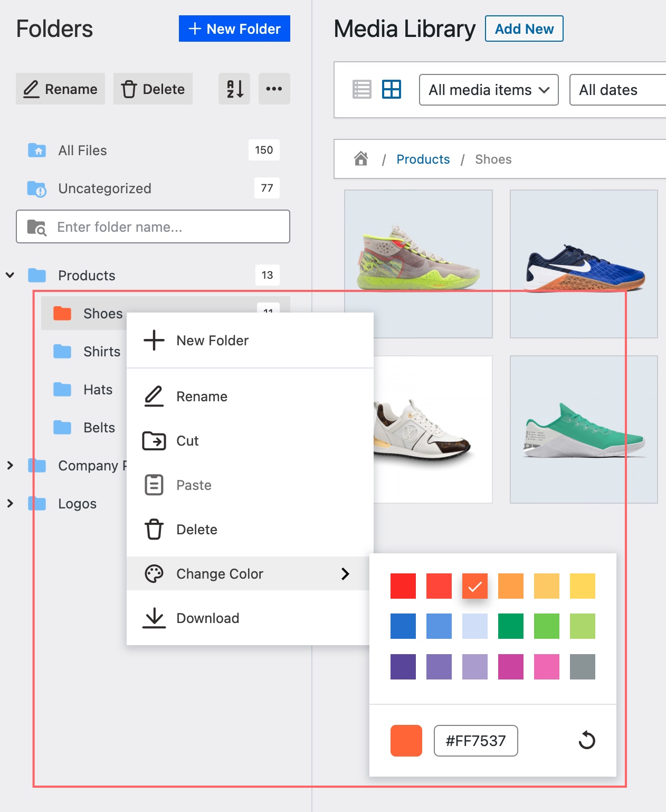Choose Cut in the context menu
The image size is (666, 812).
coord(250,441)
